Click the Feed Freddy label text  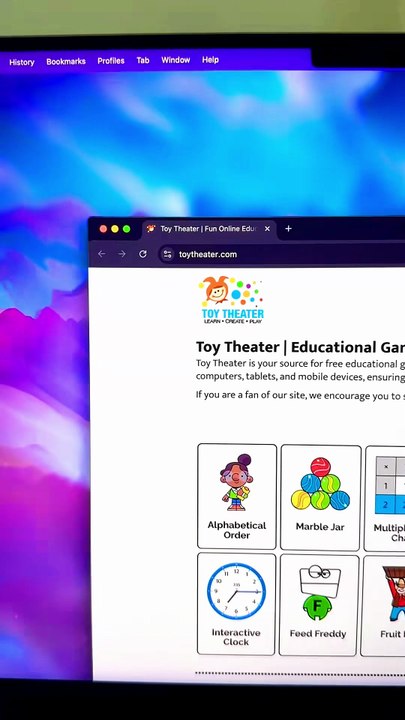[318, 634]
